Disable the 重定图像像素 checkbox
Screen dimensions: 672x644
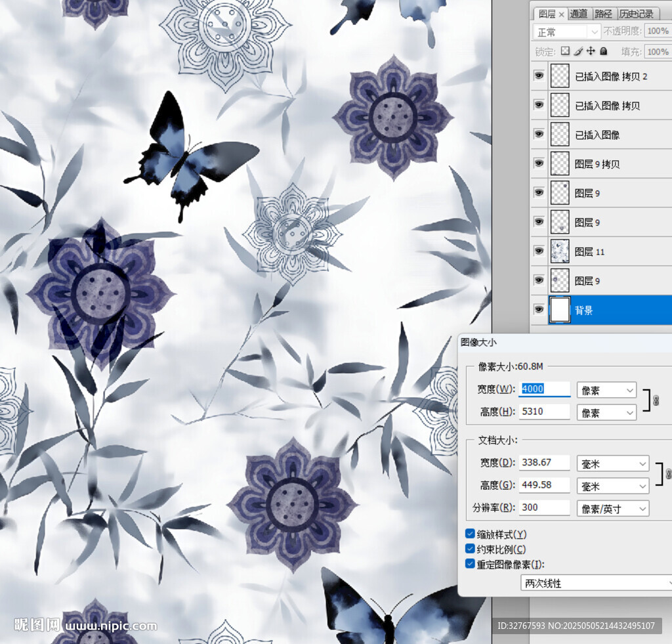pos(470,564)
